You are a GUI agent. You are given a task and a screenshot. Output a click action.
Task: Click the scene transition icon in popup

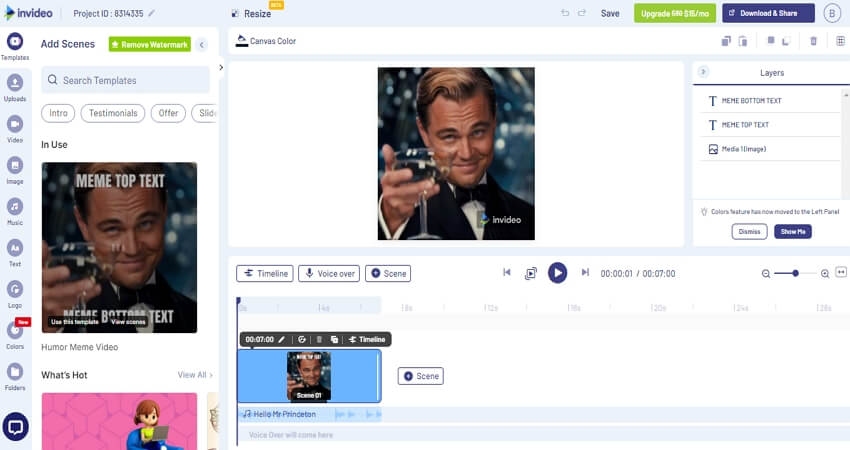point(302,339)
